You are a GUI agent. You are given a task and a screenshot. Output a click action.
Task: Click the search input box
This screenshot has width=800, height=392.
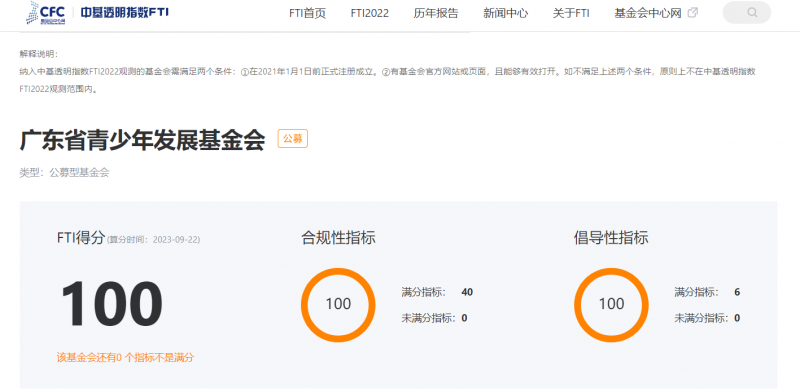tap(747, 13)
